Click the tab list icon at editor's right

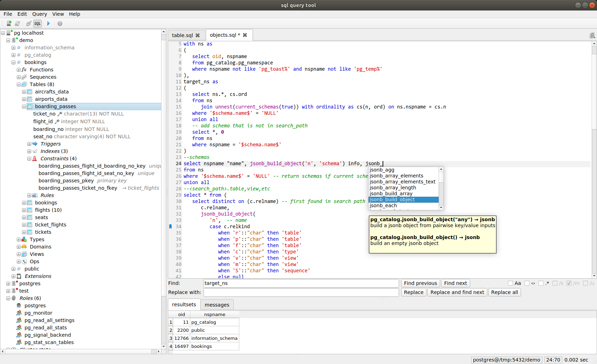[592, 35]
